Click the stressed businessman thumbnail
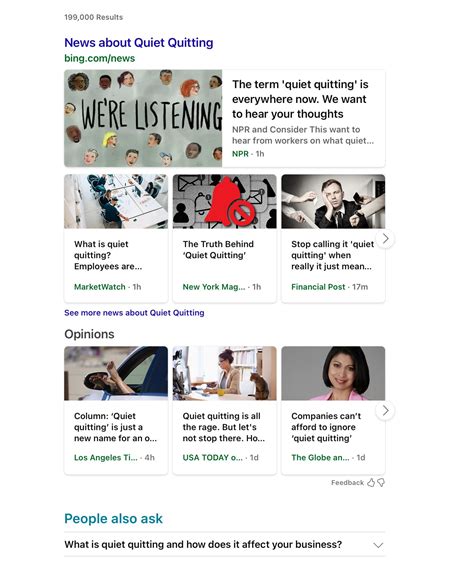 333,201
